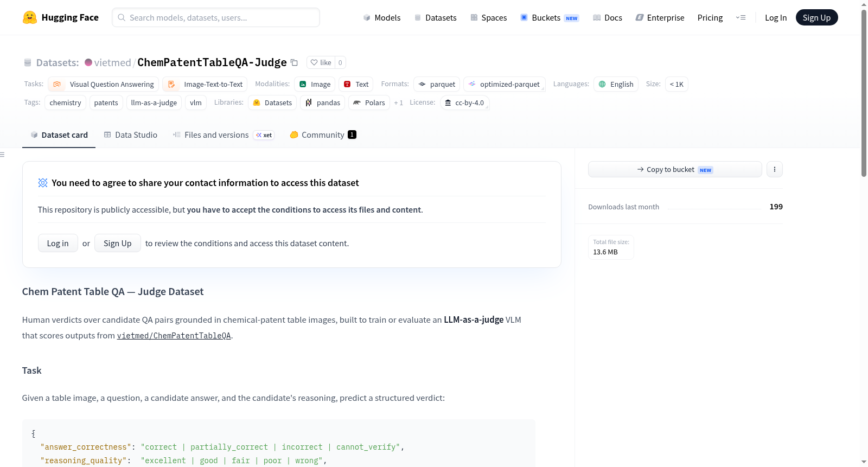Open the vietmed owner link in title
The image size is (868, 467).
[112, 62]
